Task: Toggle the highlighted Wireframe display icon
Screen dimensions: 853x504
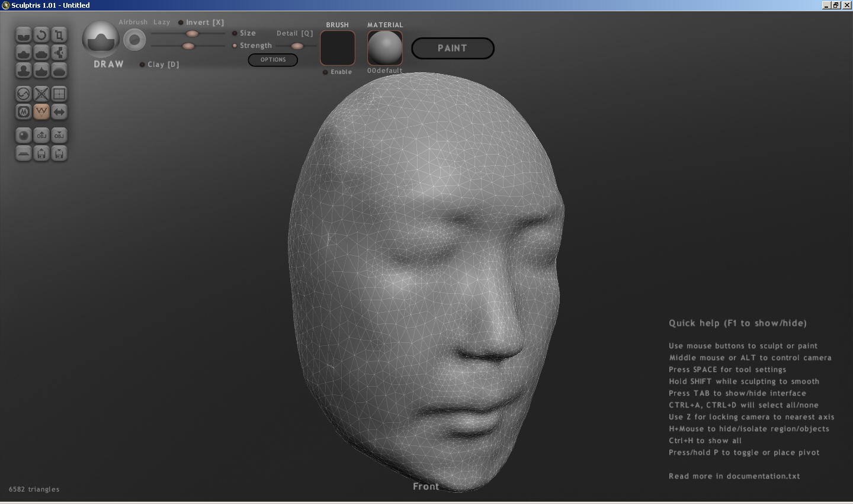Action: click(41, 111)
